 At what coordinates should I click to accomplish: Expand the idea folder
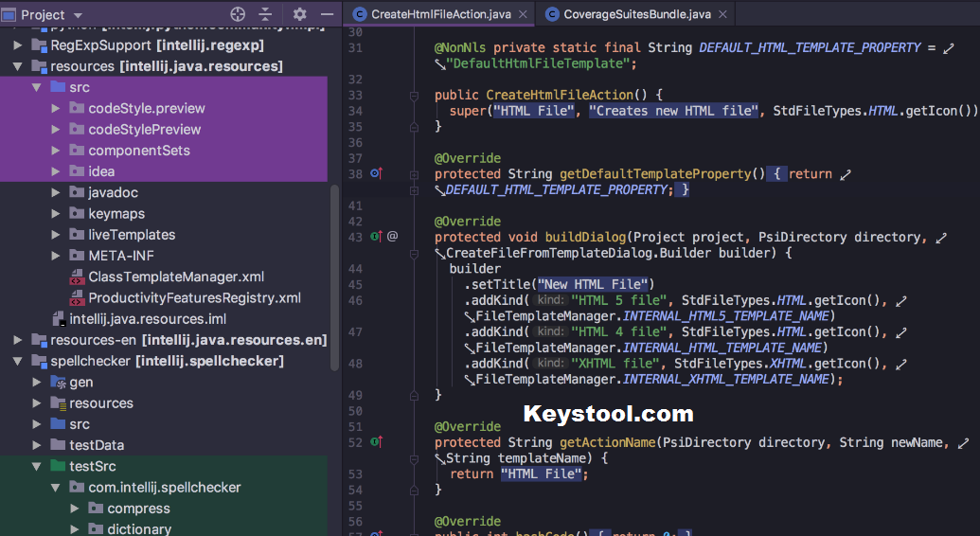coord(56,171)
